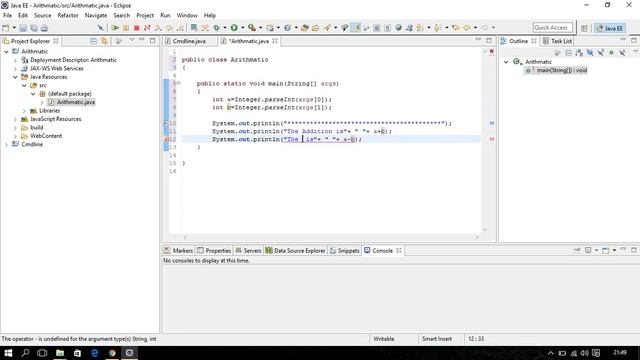Open the Refactor menu

click(68, 16)
